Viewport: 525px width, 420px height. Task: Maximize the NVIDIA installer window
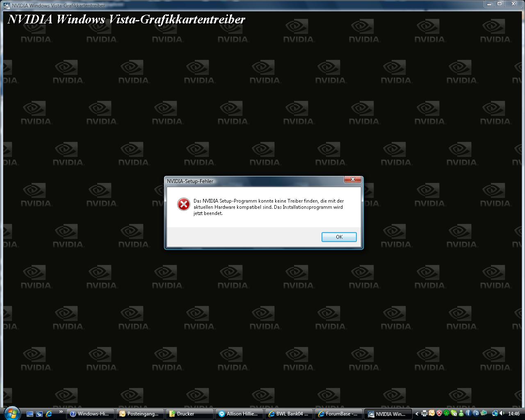(x=500, y=4)
